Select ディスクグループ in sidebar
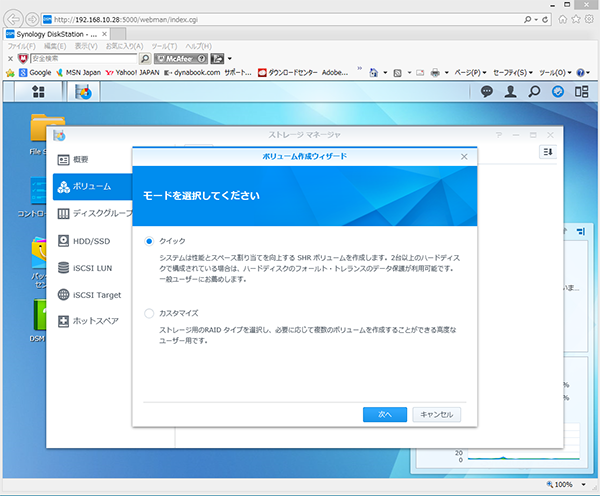600x496 pixels. pyautogui.click(x=93, y=213)
